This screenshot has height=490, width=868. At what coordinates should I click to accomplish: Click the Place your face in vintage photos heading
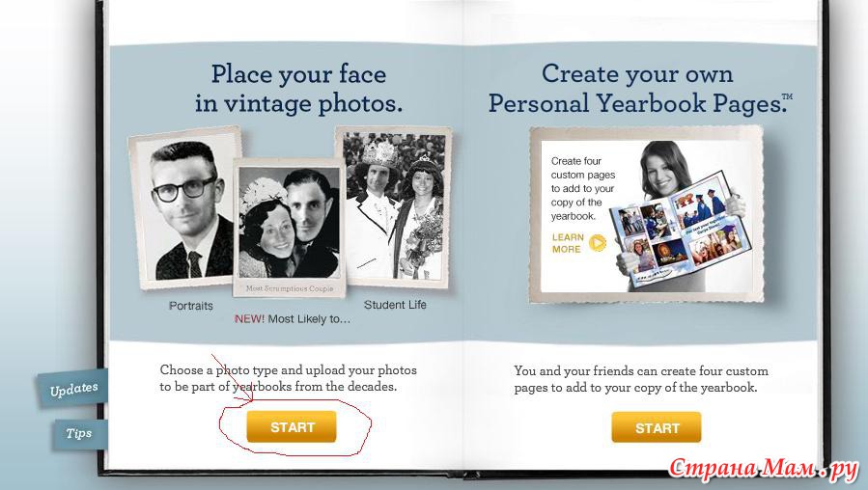point(298,89)
